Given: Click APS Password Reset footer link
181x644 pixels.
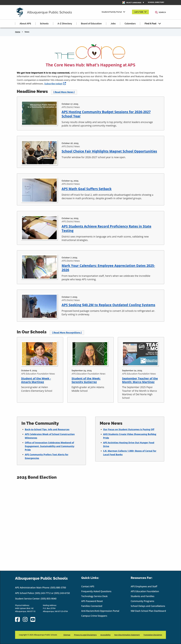Looking at the screenshot, I should 92,601.
